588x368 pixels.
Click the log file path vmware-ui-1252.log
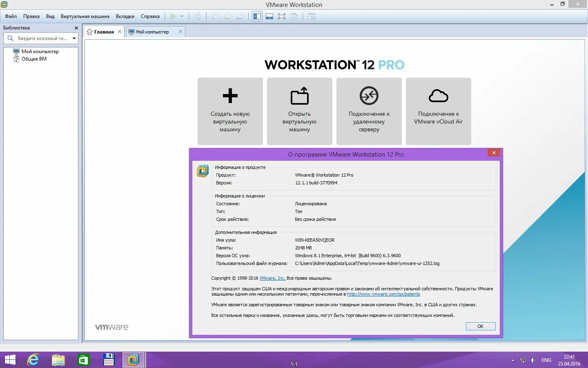(367, 263)
